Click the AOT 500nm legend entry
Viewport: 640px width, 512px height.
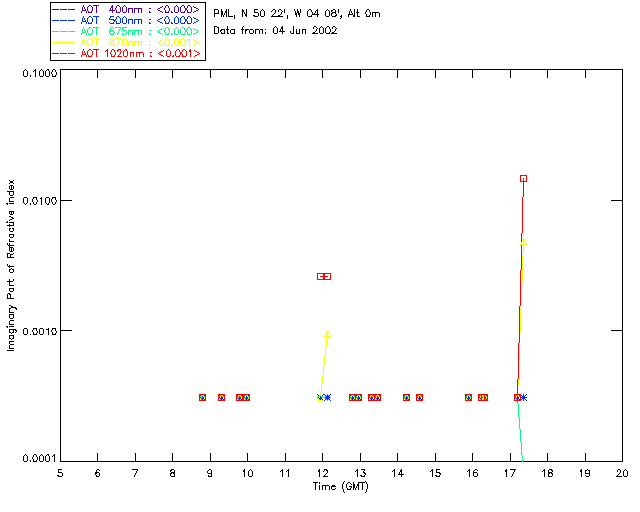pos(126,20)
